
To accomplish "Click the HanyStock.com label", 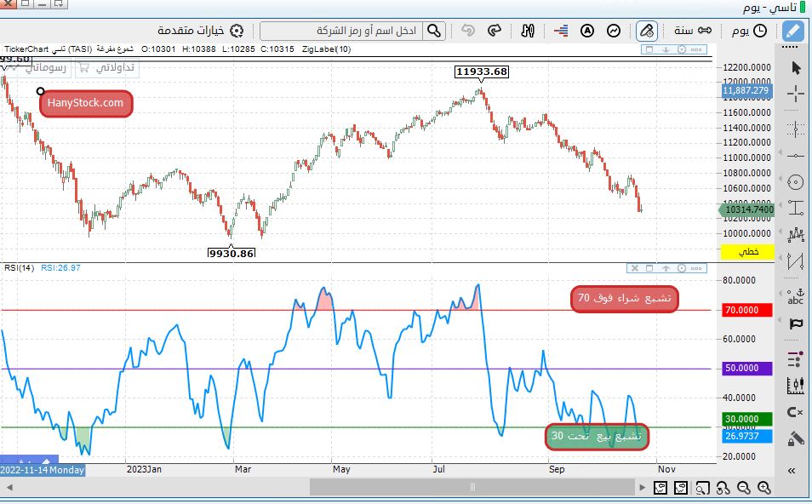I will (x=86, y=104).
